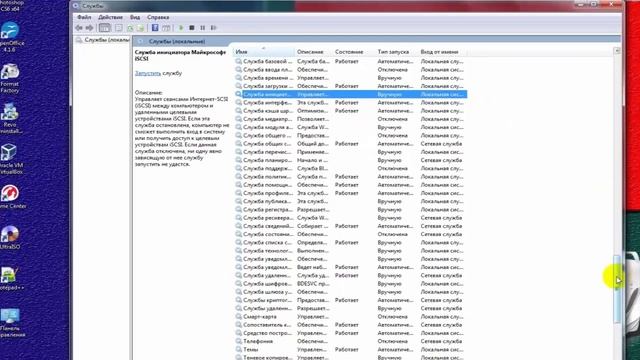
Task: Click the 'Запустить' service link
Action: [148, 73]
